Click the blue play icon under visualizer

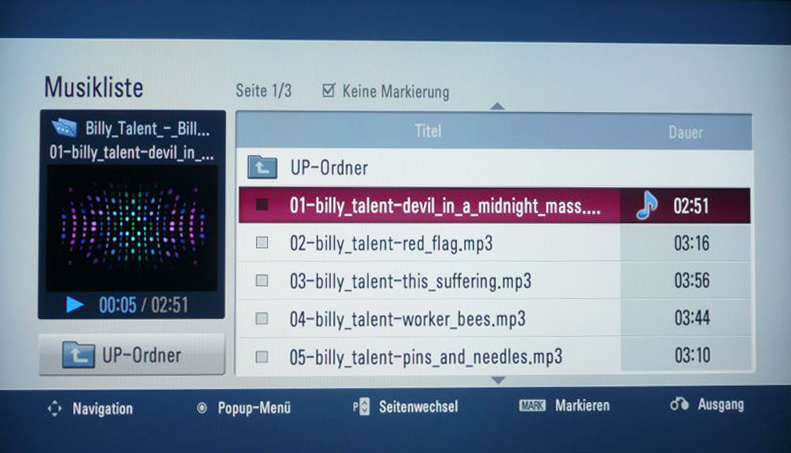pyautogui.click(x=75, y=304)
